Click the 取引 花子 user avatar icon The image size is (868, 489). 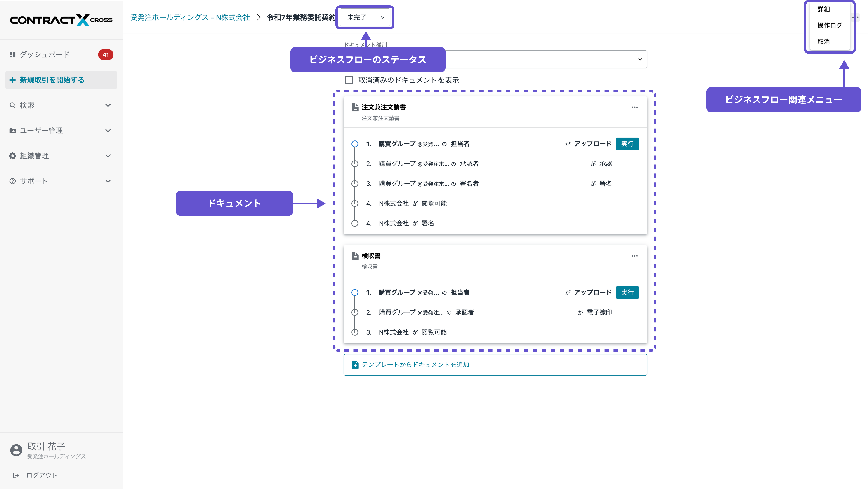pyautogui.click(x=16, y=450)
